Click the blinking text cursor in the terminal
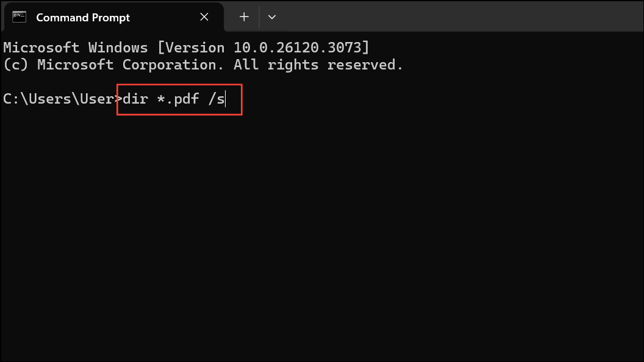The height and width of the screenshot is (362, 644). pyautogui.click(x=226, y=99)
